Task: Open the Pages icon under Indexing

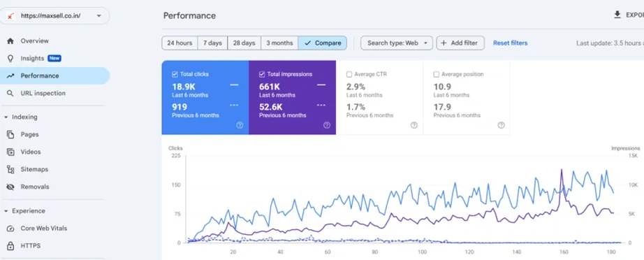Action: (x=10, y=134)
